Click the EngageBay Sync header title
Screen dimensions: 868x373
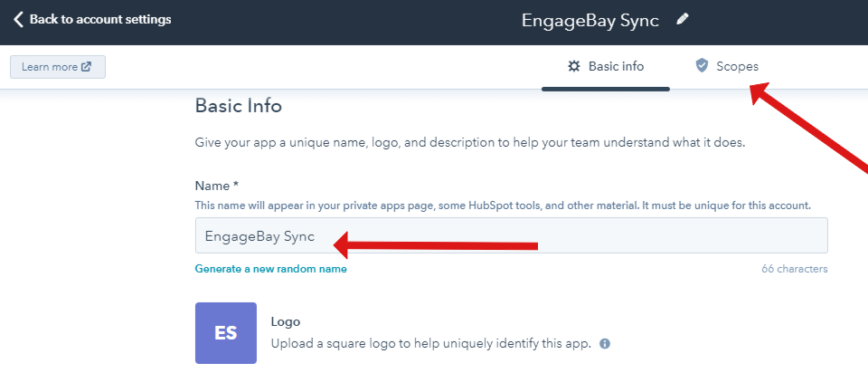pos(590,21)
